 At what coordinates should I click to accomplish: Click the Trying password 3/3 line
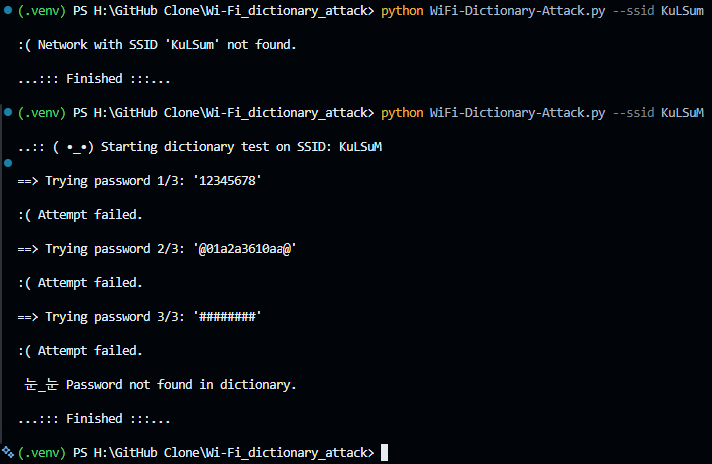(x=139, y=316)
